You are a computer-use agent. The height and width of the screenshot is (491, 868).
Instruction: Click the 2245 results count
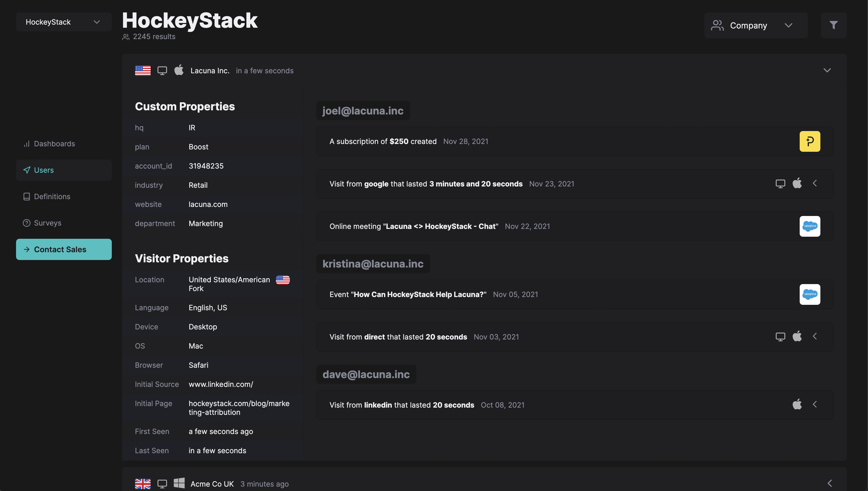[154, 37]
